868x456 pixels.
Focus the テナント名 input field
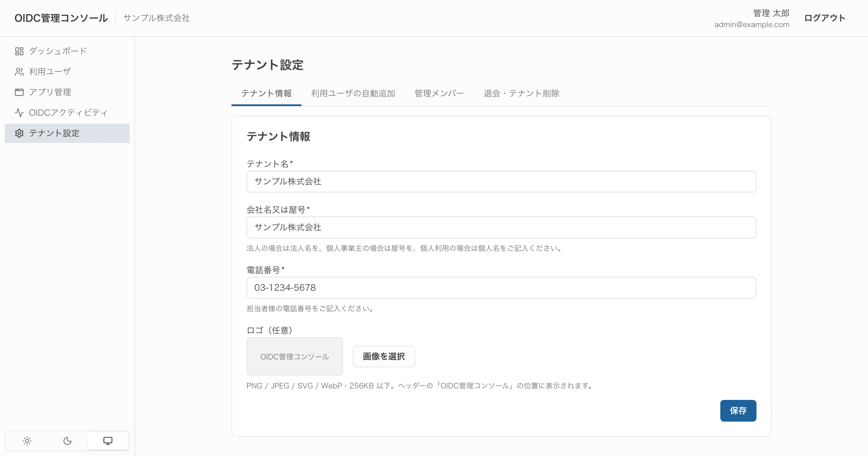[501, 182]
